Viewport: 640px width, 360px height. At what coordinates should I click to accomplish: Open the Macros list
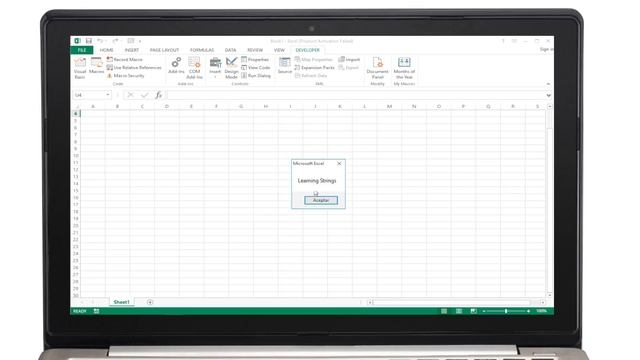click(97, 66)
